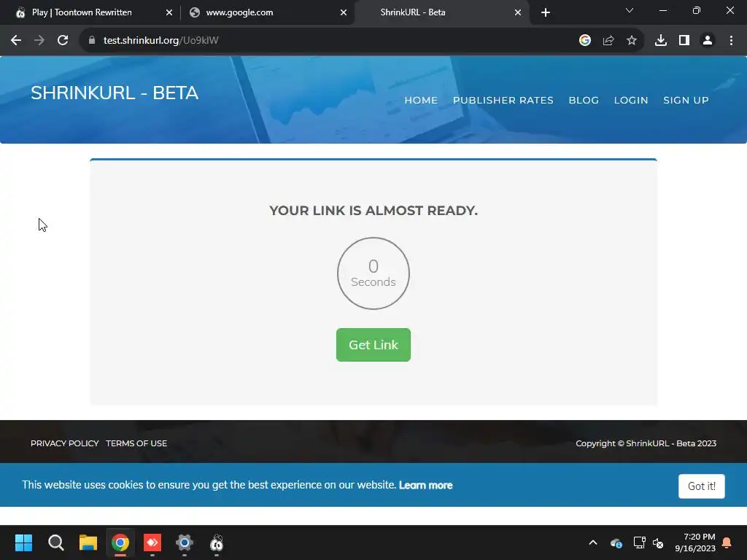
Task: Open the Chrome profile icon
Action: tap(708, 41)
